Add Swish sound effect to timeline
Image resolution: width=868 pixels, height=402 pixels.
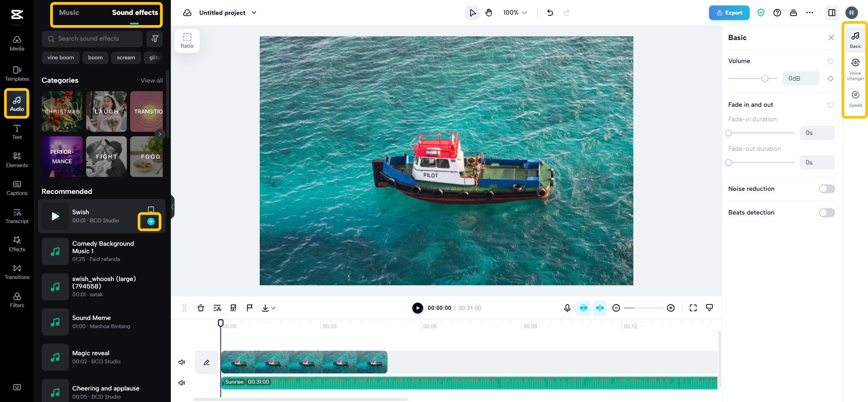[x=150, y=221]
